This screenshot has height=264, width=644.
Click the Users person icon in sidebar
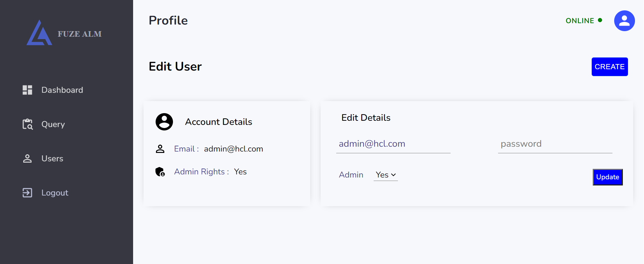pyautogui.click(x=27, y=158)
